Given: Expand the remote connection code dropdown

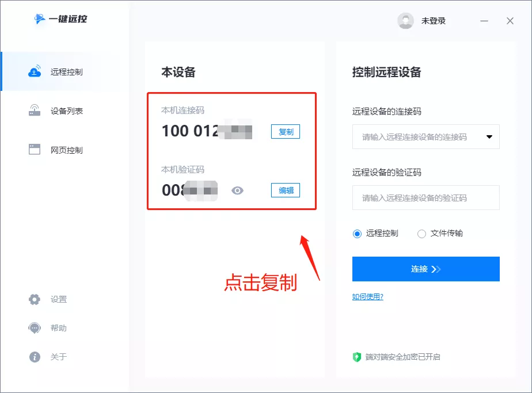Looking at the screenshot, I should (x=490, y=136).
